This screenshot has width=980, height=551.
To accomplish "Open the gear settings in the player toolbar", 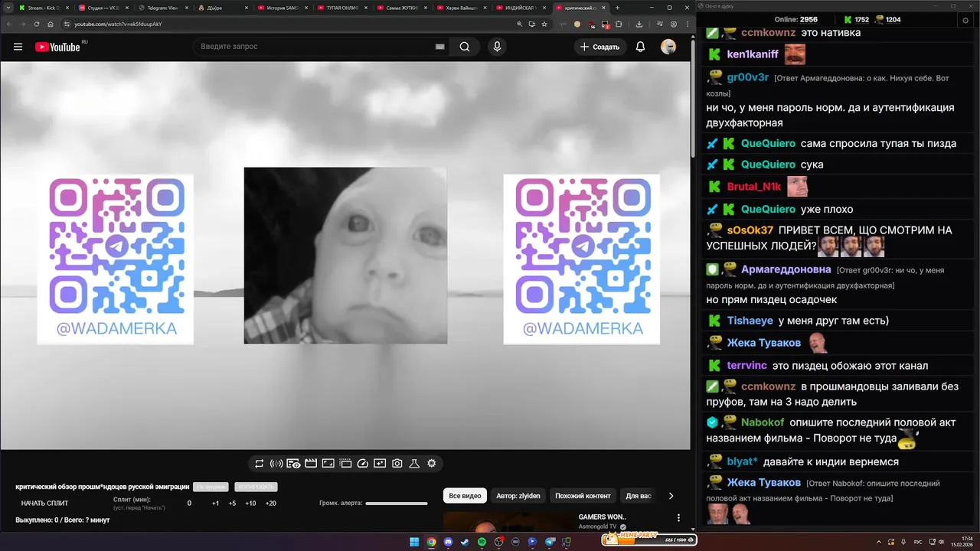I will [432, 464].
